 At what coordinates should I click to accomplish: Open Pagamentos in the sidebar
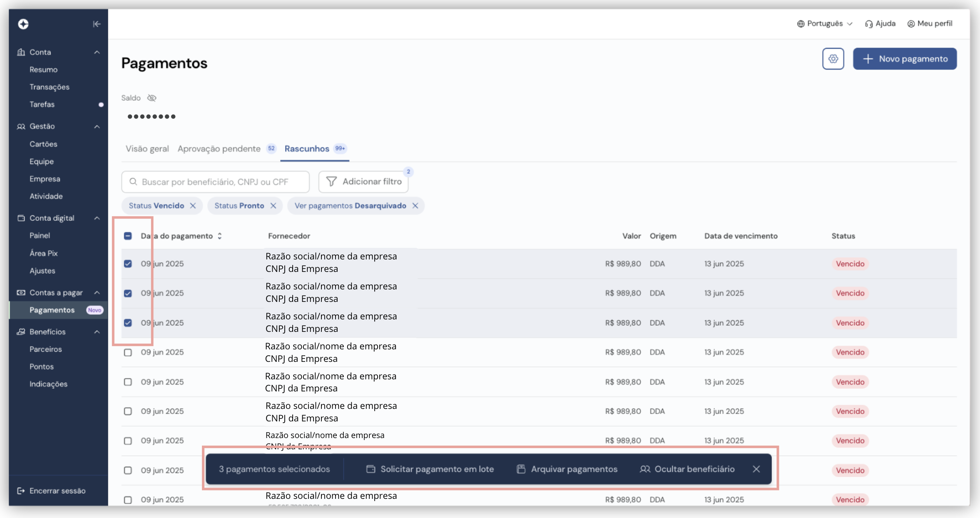(52, 310)
